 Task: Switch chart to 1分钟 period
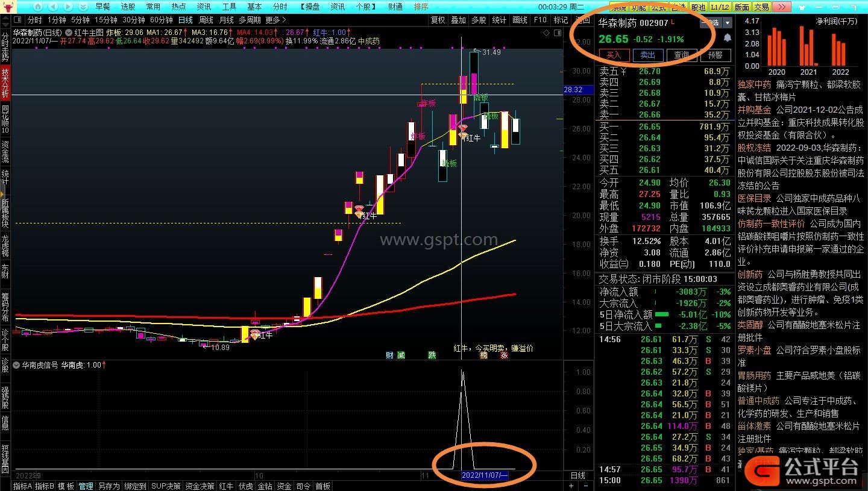point(56,20)
